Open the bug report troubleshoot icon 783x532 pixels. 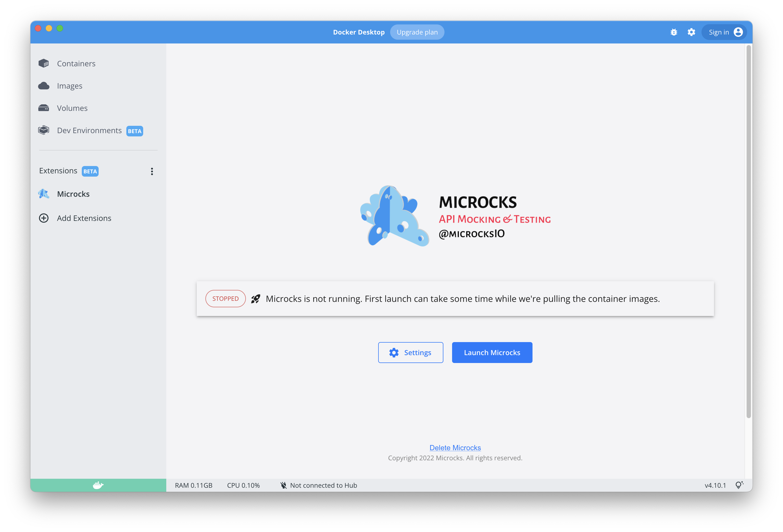[x=674, y=32]
